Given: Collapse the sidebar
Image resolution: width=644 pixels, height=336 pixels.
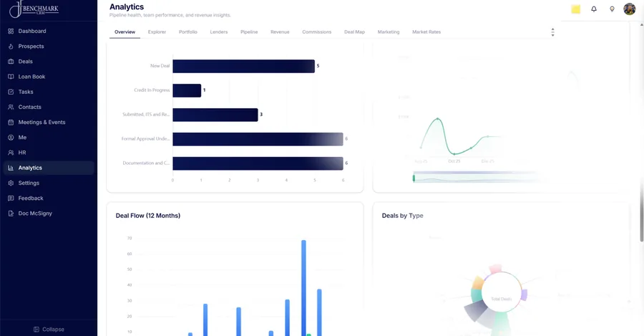Looking at the screenshot, I should [x=49, y=330].
